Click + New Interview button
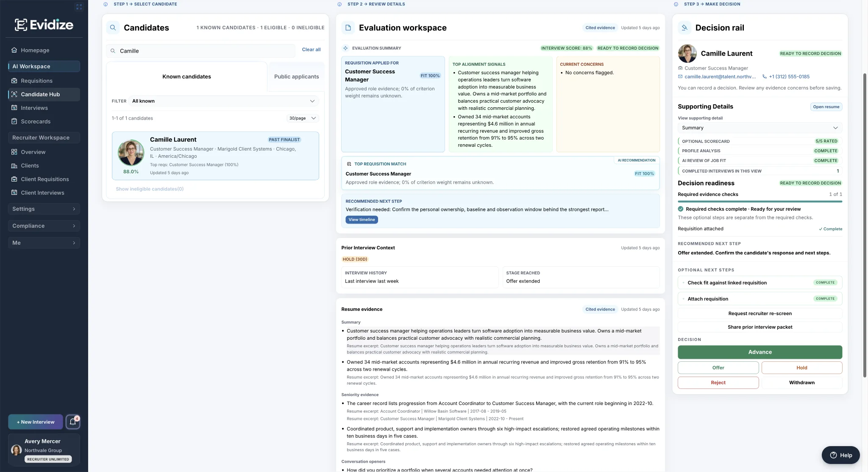The width and height of the screenshot is (868, 472). tap(36, 422)
